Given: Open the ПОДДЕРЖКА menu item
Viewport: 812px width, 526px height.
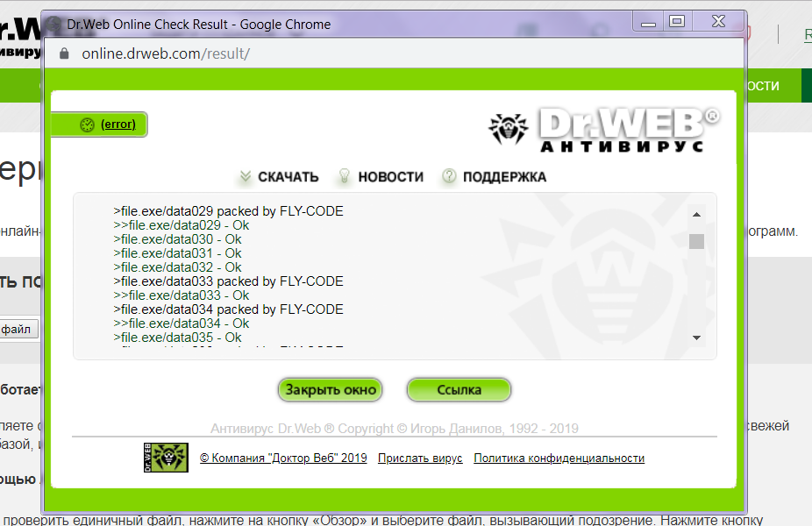Looking at the screenshot, I should click(504, 177).
